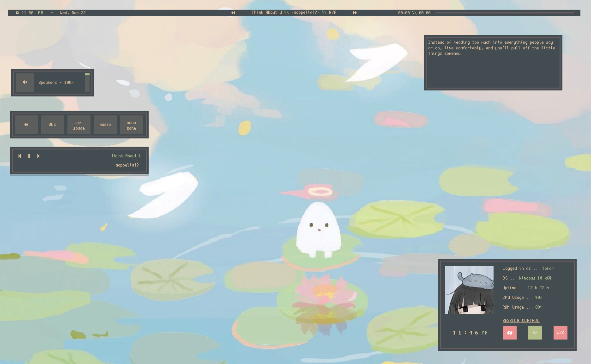Select the ZZZ sleep icon

point(560,332)
